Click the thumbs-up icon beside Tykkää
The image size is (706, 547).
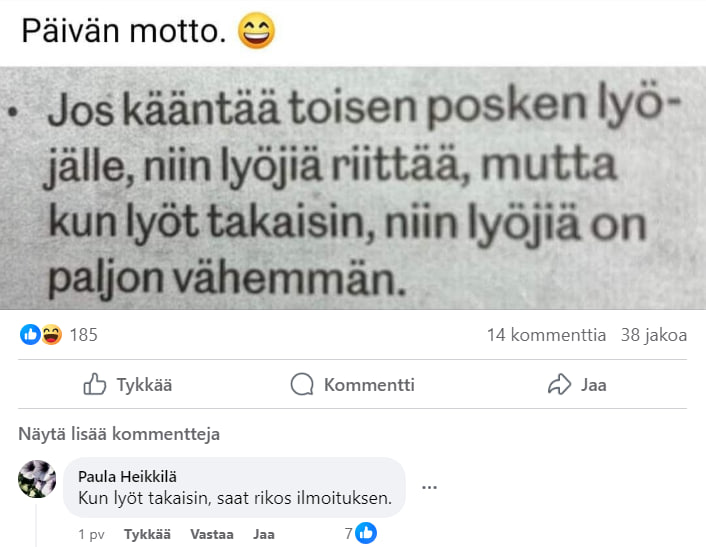pyautogui.click(x=95, y=384)
